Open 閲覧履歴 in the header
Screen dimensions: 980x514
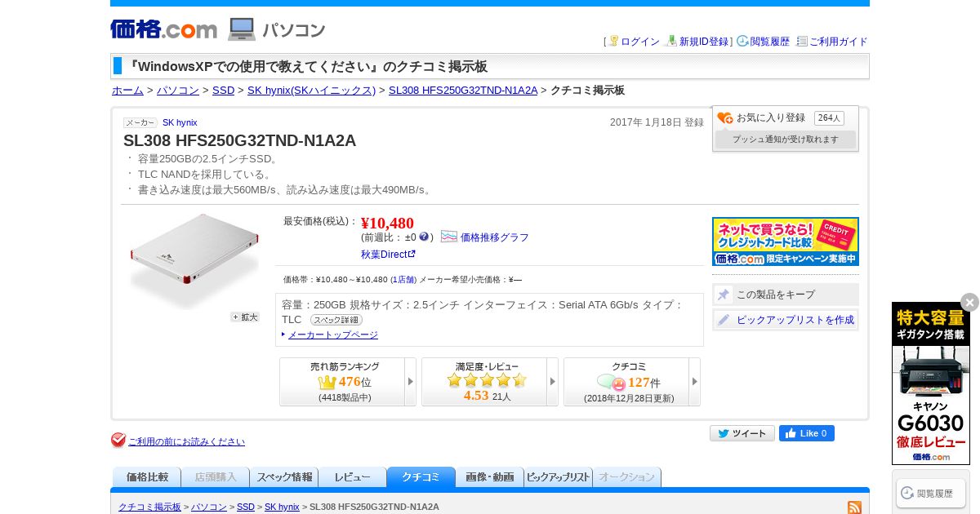tap(770, 42)
